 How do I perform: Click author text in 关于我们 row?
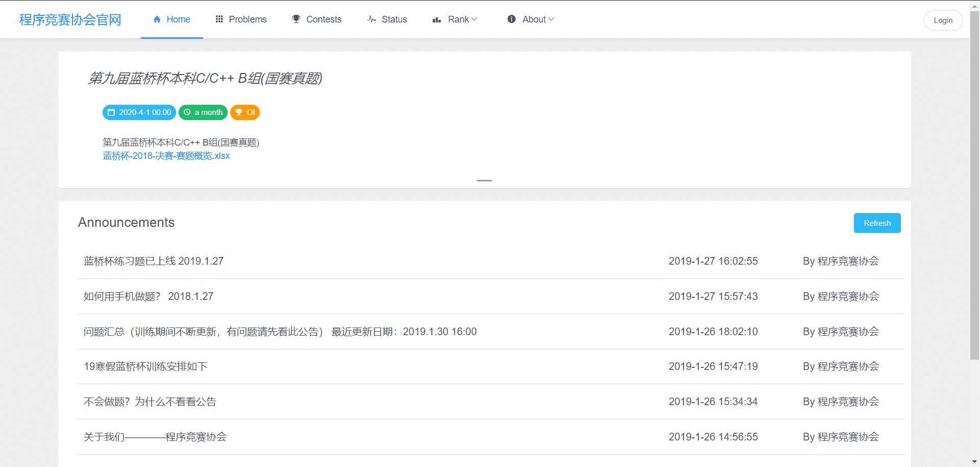(841, 437)
